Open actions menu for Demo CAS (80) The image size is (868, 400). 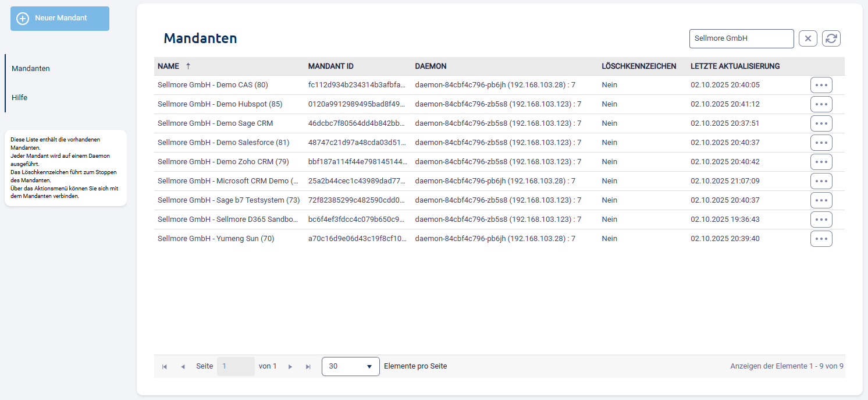pyautogui.click(x=821, y=85)
